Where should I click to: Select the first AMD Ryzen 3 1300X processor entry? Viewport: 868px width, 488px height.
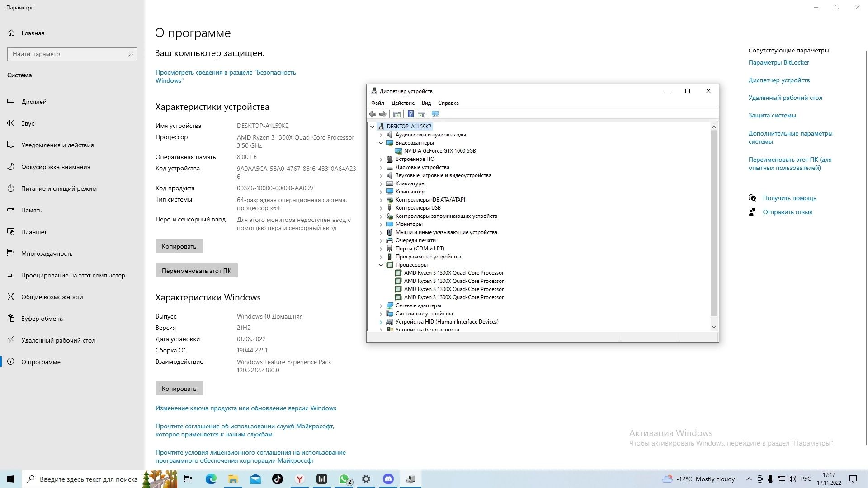453,273
